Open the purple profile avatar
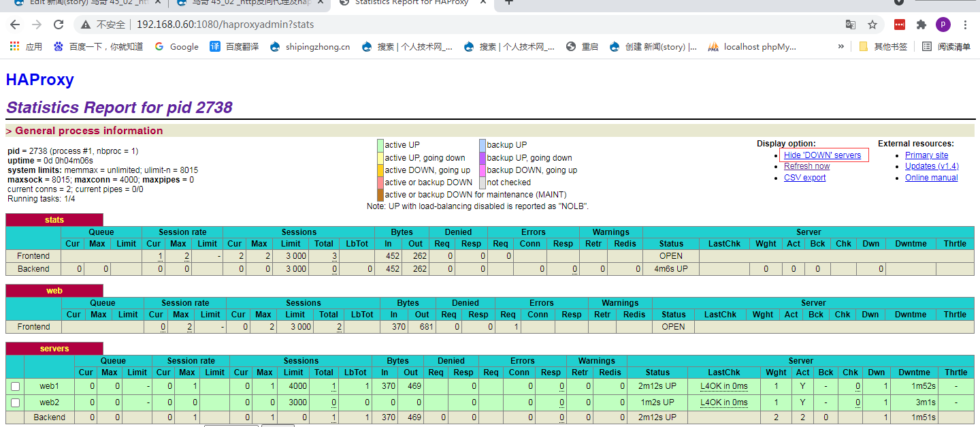This screenshot has width=980, height=427. click(x=943, y=25)
